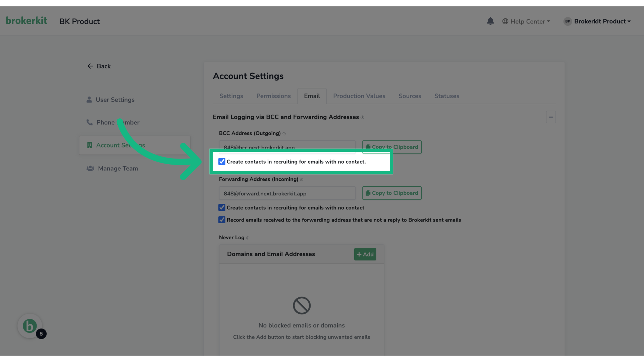Open the Help Center dropdown

point(526,21)
